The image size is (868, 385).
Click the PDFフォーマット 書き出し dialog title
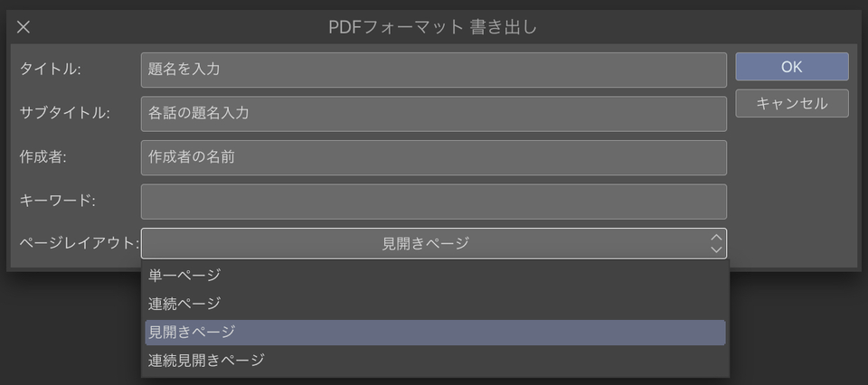(x=432, y=27)
